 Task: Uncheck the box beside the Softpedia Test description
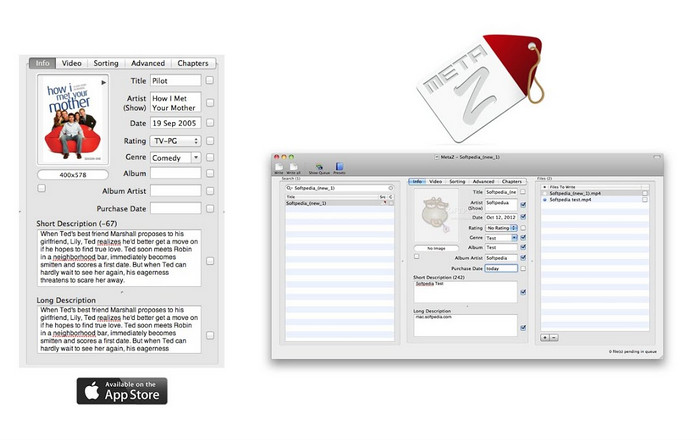click(x=523, y=292)
